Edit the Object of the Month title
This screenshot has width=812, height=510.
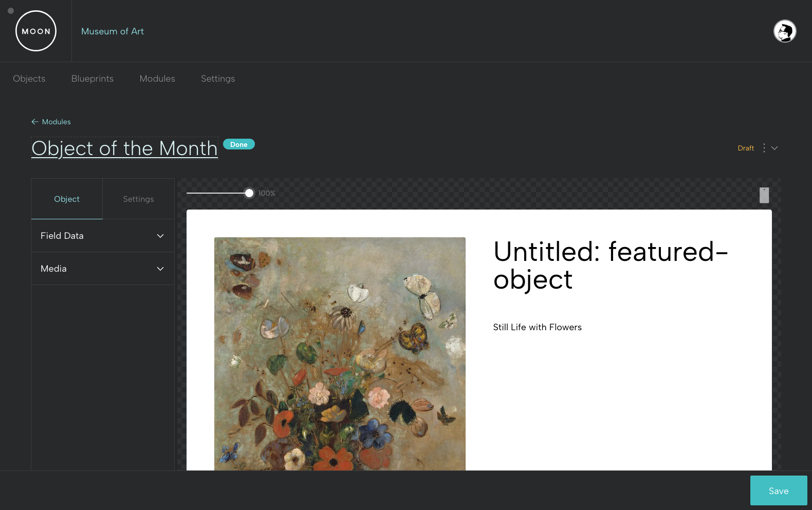click(124, 148)
